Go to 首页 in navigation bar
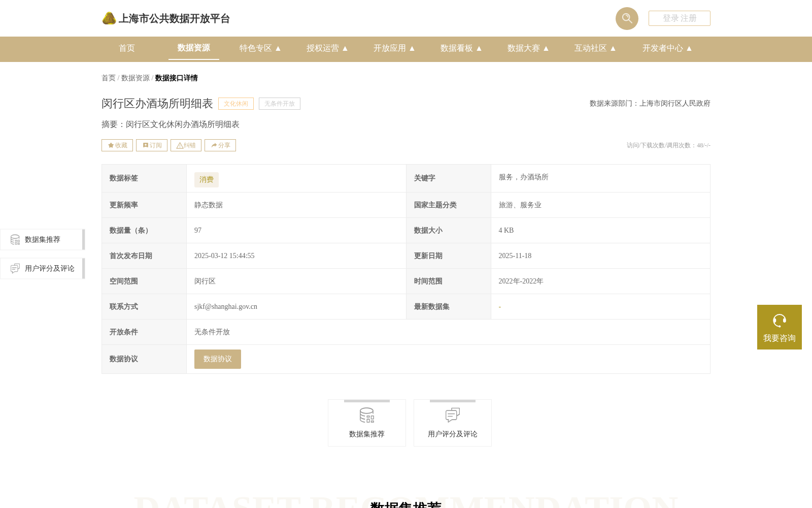The width and height of the screenshot is (812, 508). [127, 48]
